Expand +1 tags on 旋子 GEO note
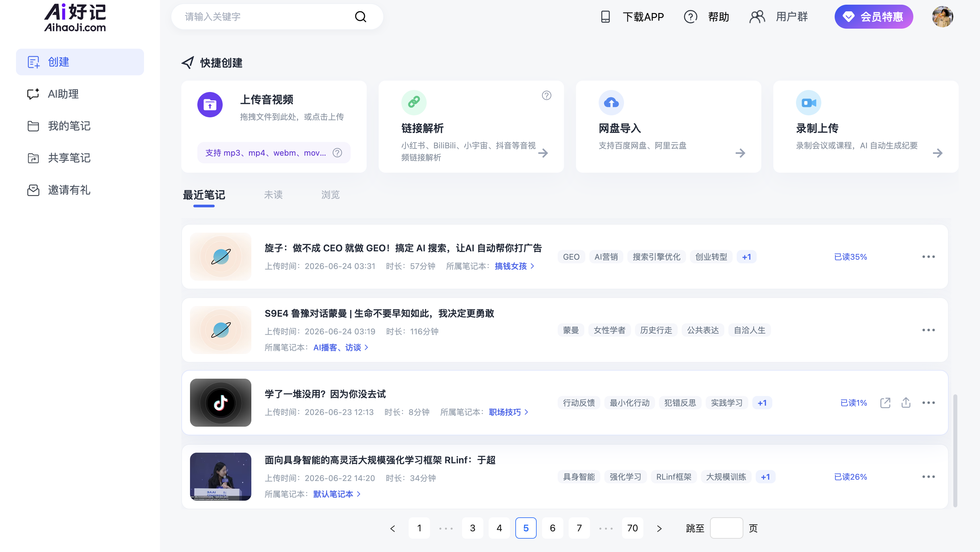 [746, 257]
